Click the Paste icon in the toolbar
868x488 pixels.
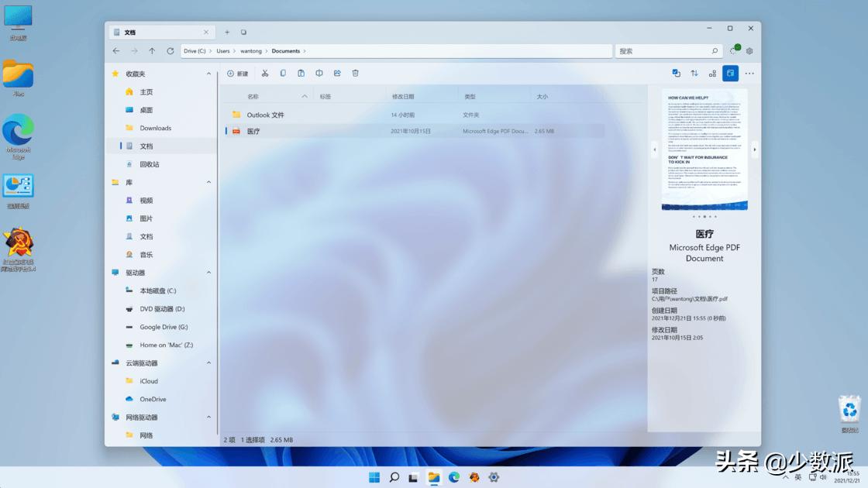coord(301,73)
